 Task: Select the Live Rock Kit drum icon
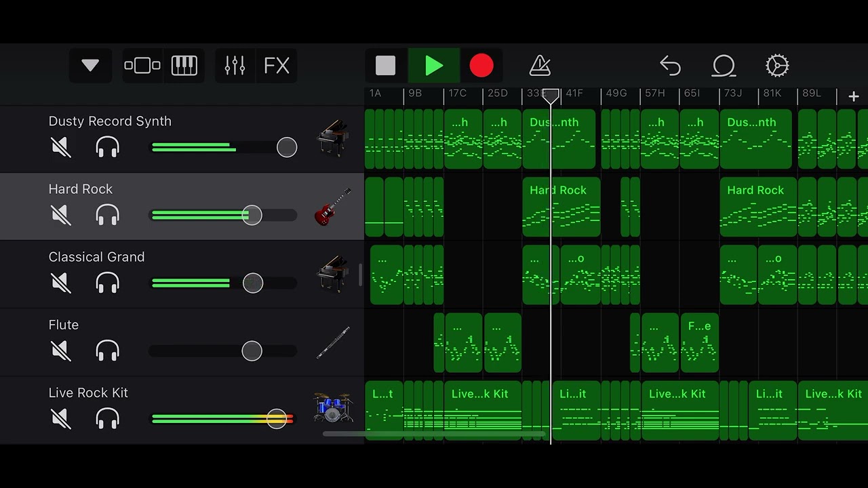pyautogui.click(x=333, y=408)
